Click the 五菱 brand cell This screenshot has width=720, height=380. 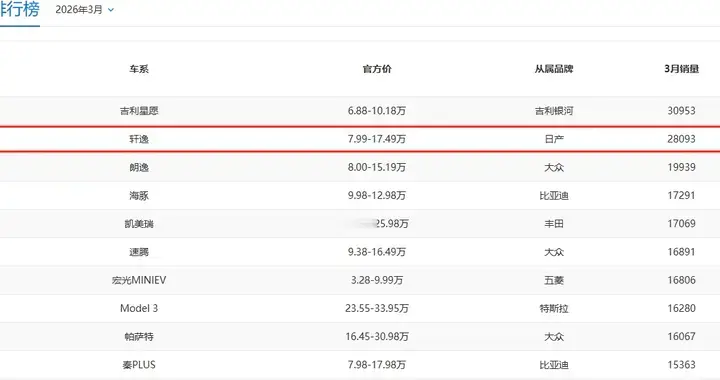pos(554,280)
